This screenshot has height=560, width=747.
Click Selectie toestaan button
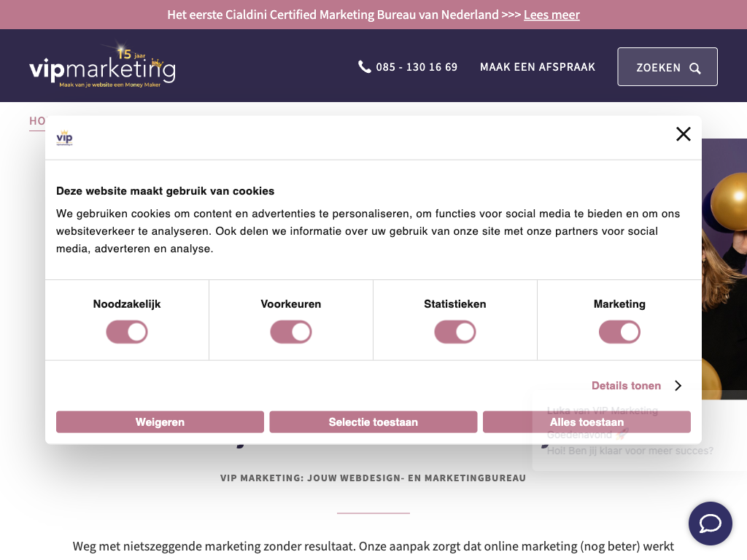(373, 422)
